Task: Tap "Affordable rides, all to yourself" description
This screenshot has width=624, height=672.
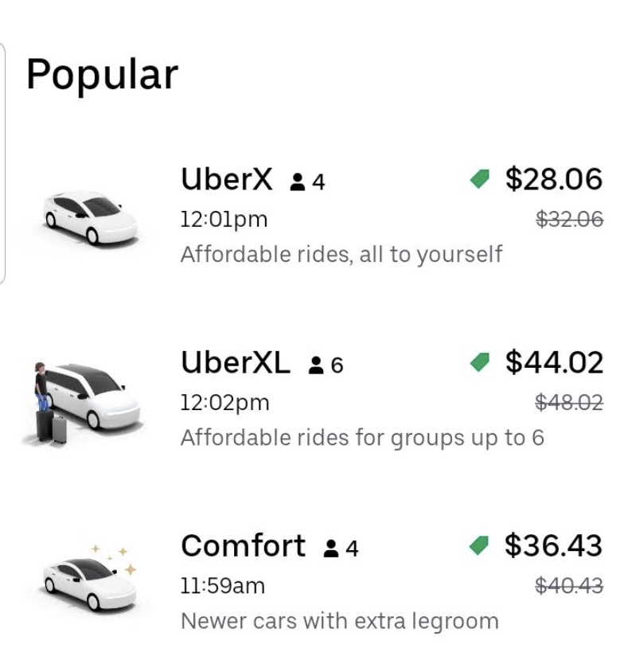Action: point(341,255)
